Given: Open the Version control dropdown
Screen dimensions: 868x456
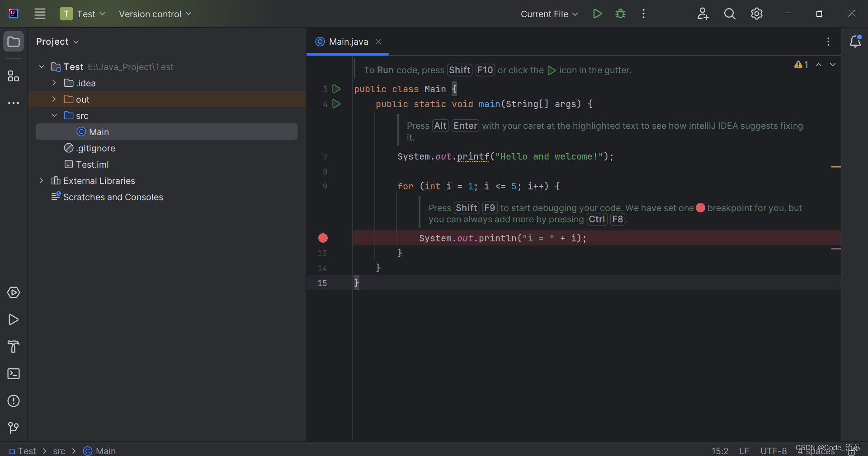Looking at the screenshot, I should click(155, 14).
